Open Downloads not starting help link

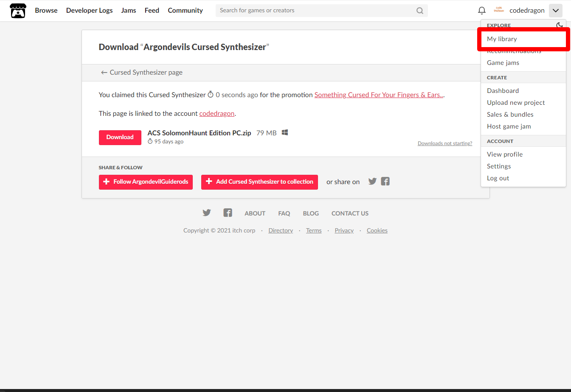[445, 143]
